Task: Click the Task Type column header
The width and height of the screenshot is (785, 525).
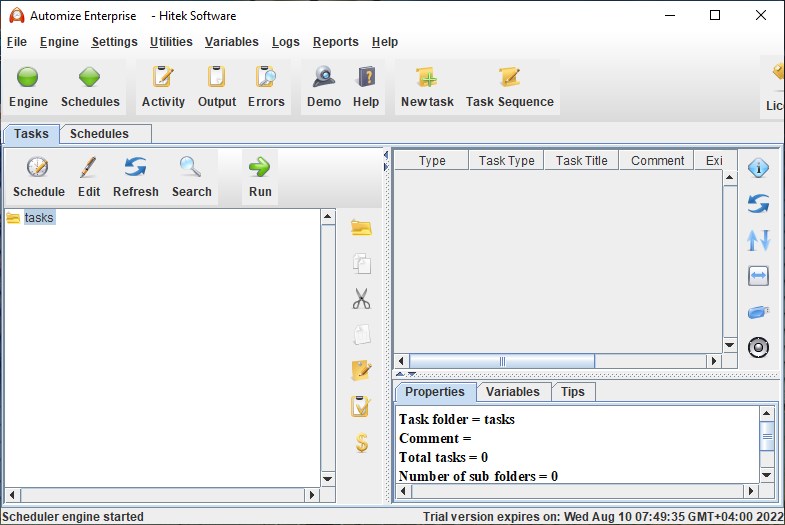Action: point(506,161)
